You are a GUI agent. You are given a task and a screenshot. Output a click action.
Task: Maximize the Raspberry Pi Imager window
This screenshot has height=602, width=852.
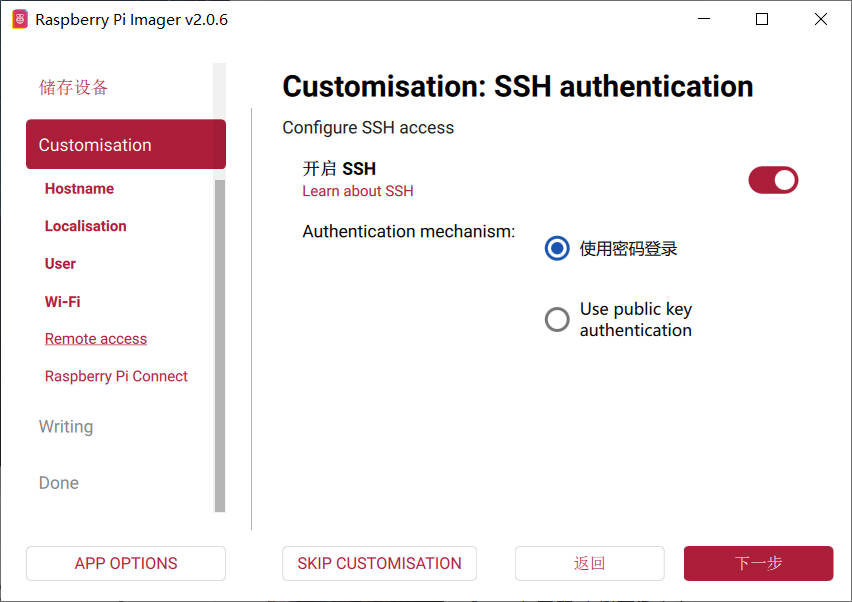762,19
